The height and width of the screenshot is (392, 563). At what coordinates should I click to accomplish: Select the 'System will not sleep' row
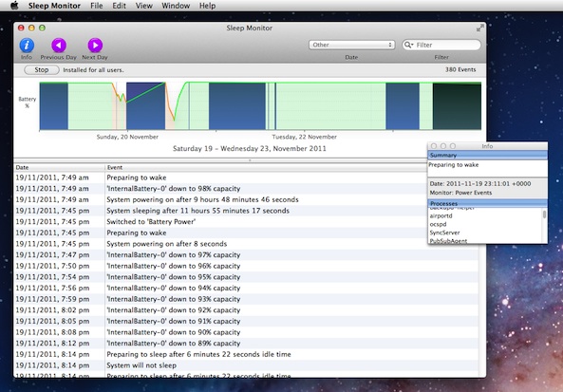point(246,365)
